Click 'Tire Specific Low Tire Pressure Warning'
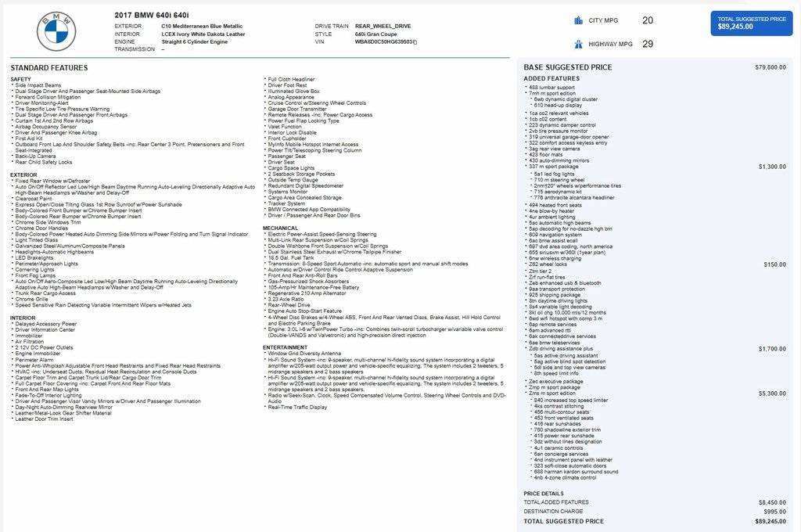801x532 pixels. click(63, 109)
